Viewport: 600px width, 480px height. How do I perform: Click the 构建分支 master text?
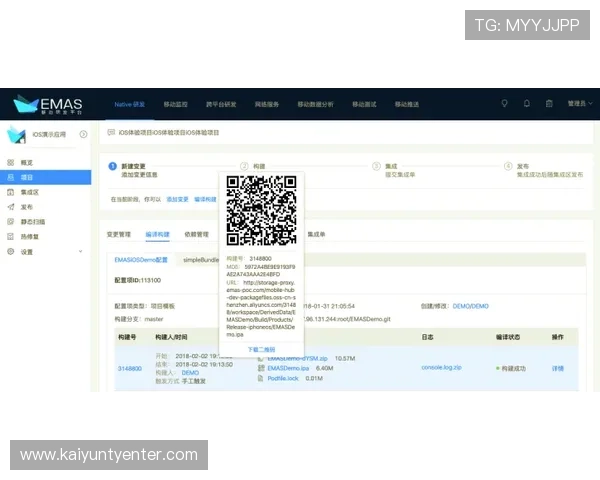pyautogui.click(x=139, y=319)
